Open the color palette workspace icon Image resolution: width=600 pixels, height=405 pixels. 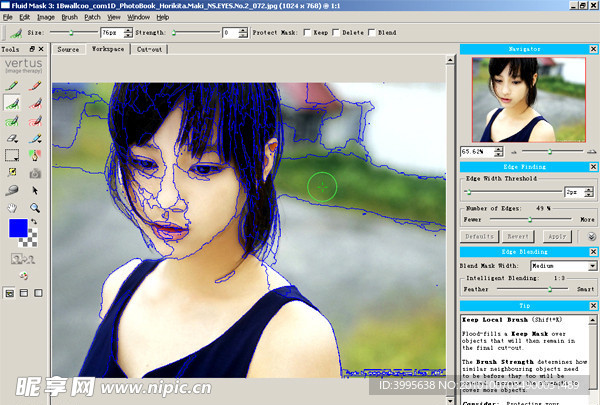tap(23, 275)
